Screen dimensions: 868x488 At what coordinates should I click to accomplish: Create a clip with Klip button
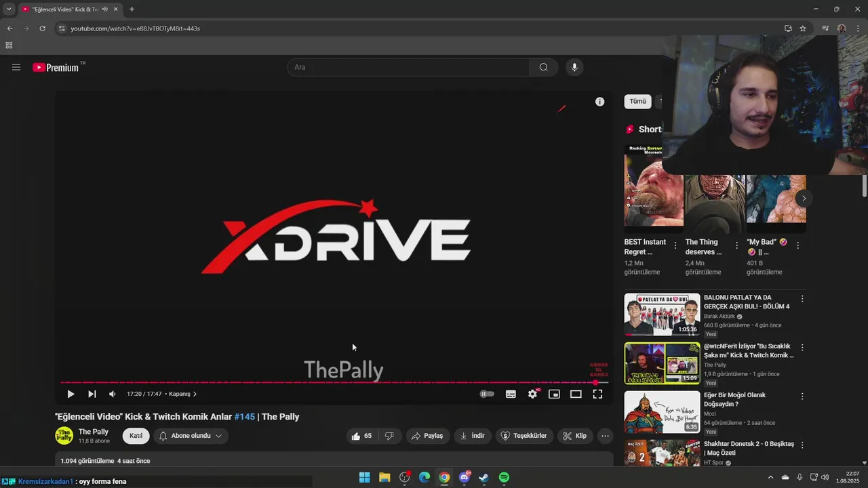click(574, 436)
